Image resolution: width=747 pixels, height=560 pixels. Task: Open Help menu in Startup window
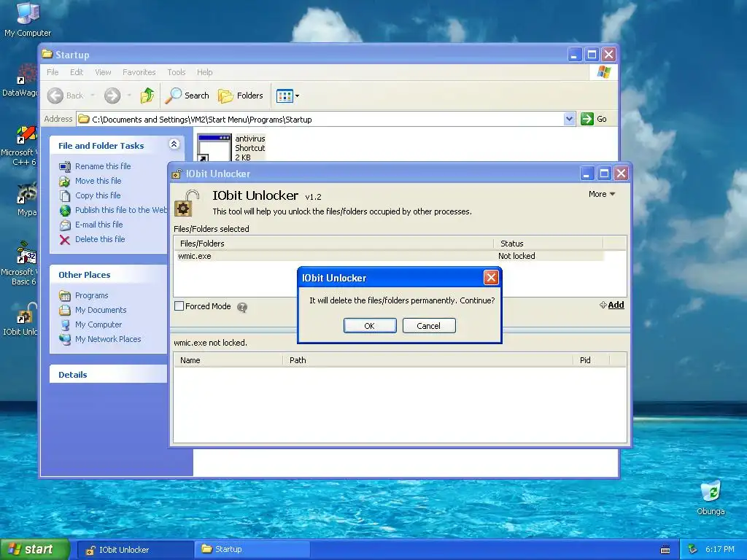point(205,72)
